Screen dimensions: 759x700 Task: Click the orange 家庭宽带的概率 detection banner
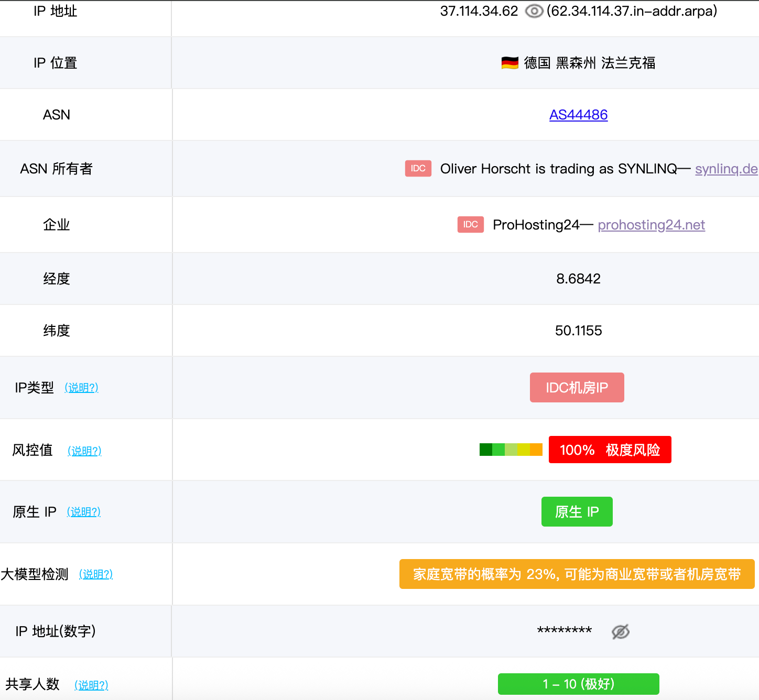[x=577, y=574]
